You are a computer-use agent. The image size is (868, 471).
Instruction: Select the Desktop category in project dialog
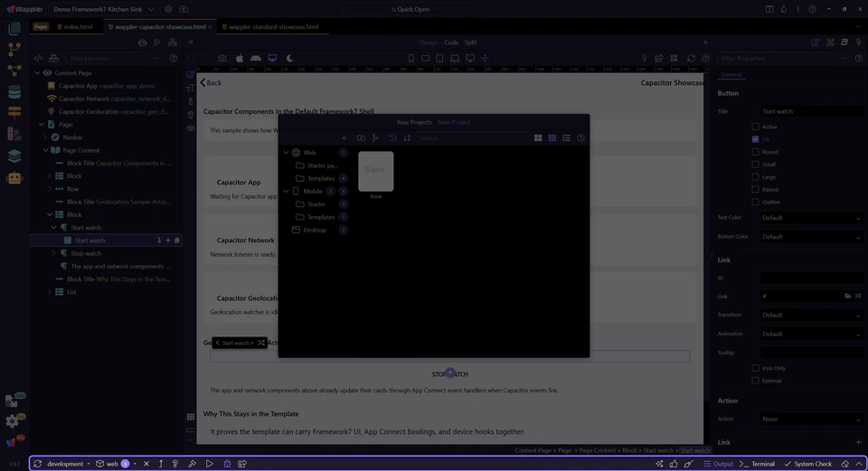pyautogui.click(x=315, y=230)
